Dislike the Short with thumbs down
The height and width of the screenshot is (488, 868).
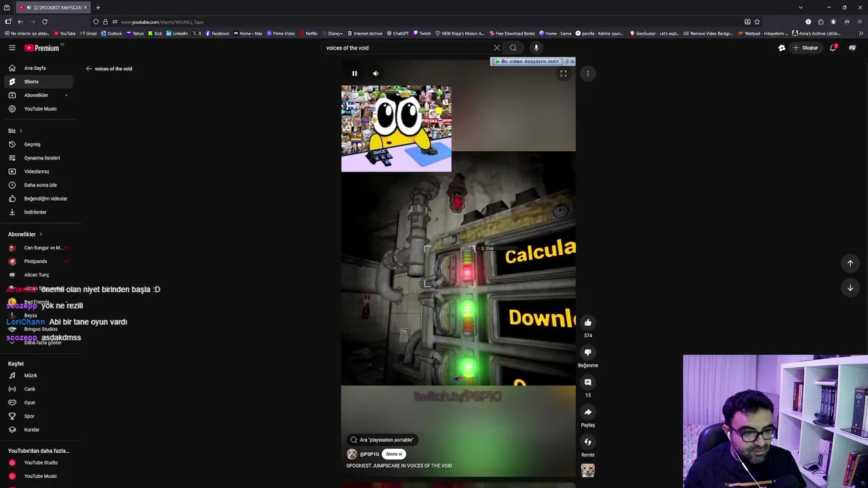[x=588, y=352]
